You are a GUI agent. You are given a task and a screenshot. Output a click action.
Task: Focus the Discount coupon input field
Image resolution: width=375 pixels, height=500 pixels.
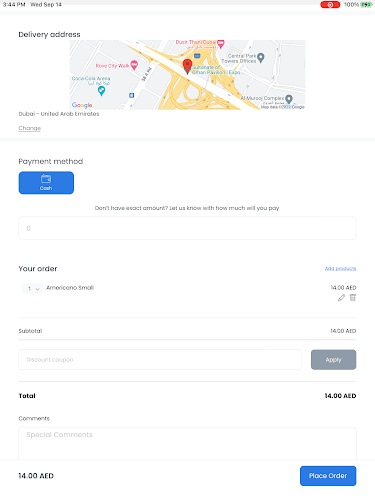click(160, 360)
